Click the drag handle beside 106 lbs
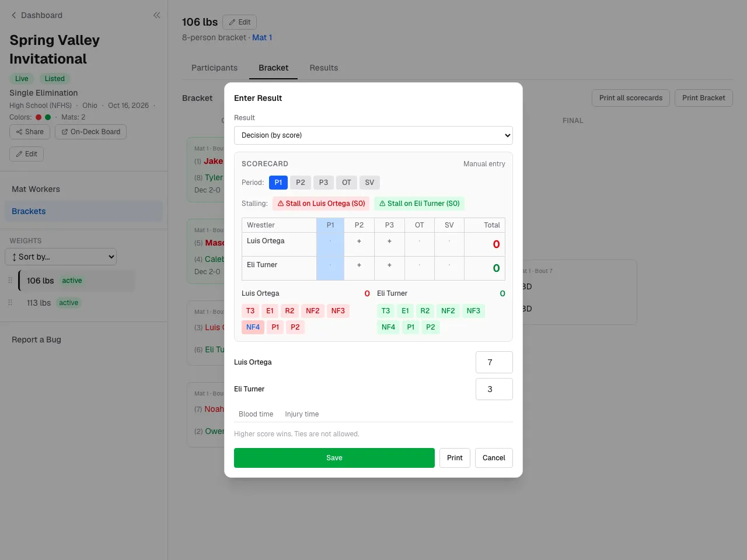747x560 pixels. (x=10, y=281)
